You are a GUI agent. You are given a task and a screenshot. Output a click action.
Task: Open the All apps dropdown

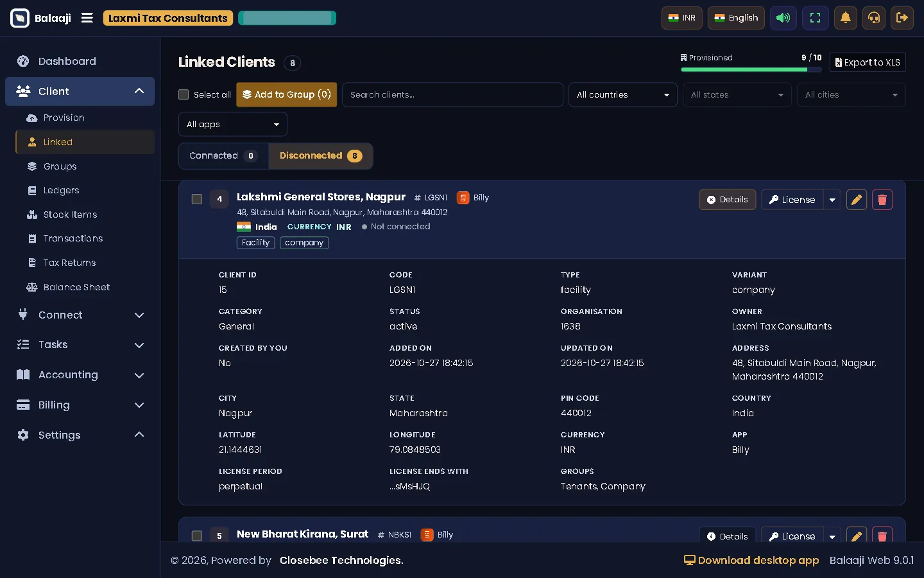click(233, 124)
